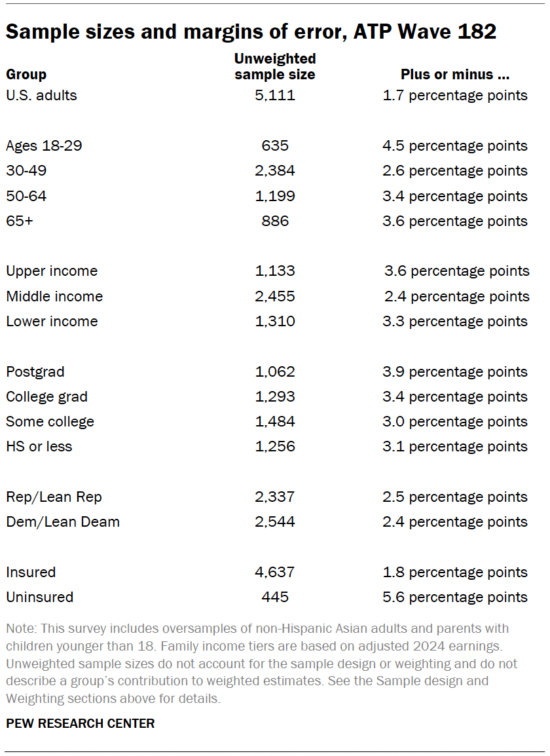Select the "Some college" row label
Image resolution: width=550 pixels, height=756 pixels.
[x=50, y=422]
